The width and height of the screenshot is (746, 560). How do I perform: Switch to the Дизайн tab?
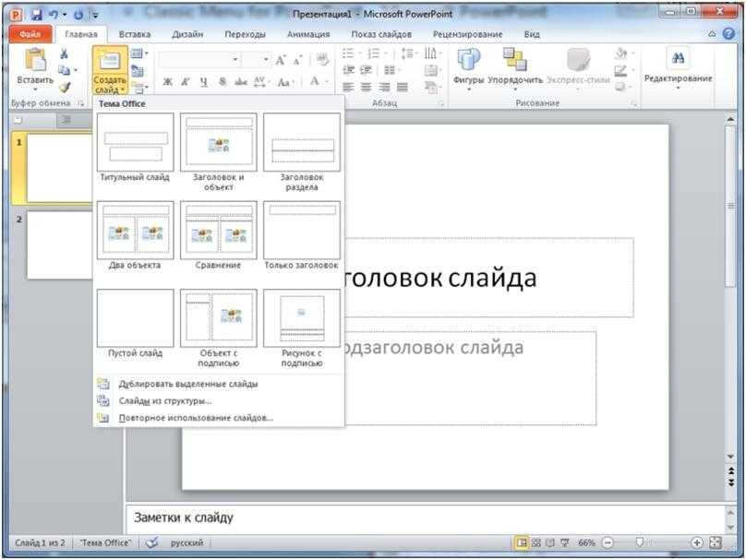point(187,34)
